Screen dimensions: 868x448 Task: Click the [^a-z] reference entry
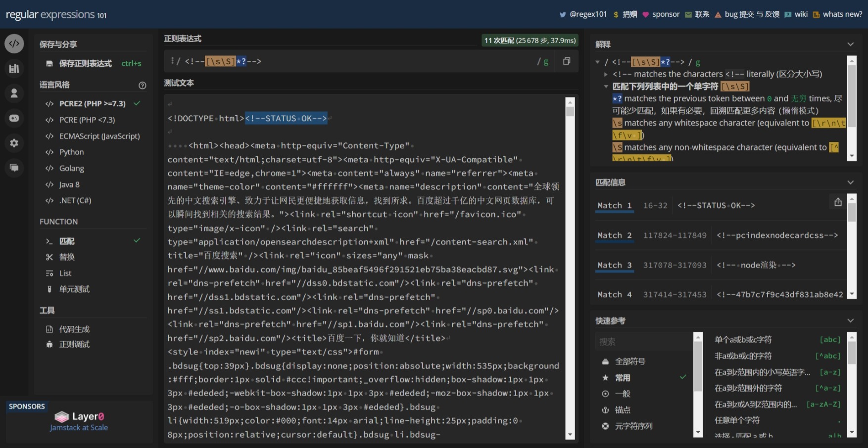pos(777,388)
